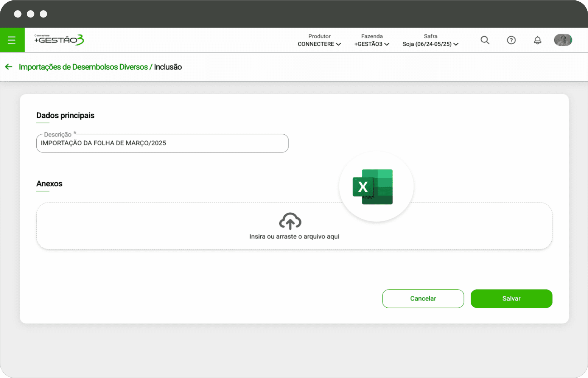Viewport: 588px width, 378px height.
Task: Go back using the green arrow
Action: [x=9, y=67]
